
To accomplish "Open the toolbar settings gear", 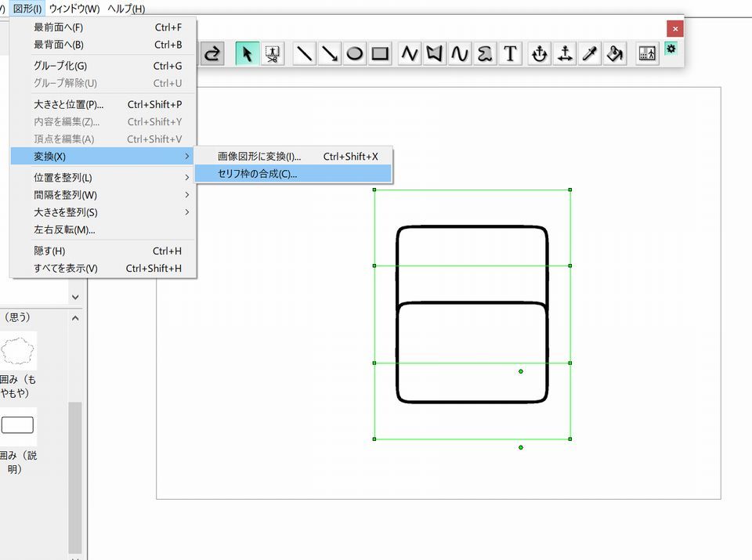I will pyautogui.click(x=671, y=49).
